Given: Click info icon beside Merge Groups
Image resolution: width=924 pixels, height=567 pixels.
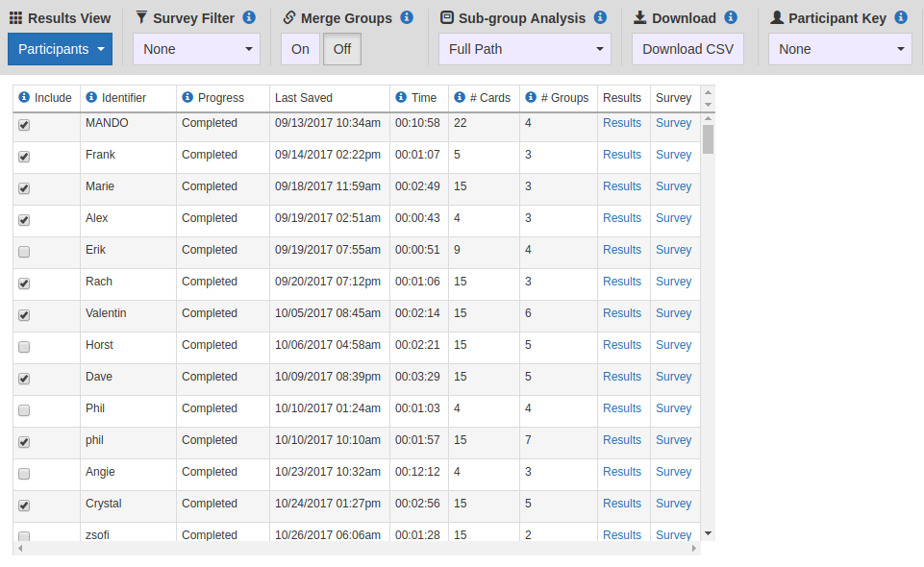Looking at the screenshot, I should pyautogui.click(x=407, y=17).
